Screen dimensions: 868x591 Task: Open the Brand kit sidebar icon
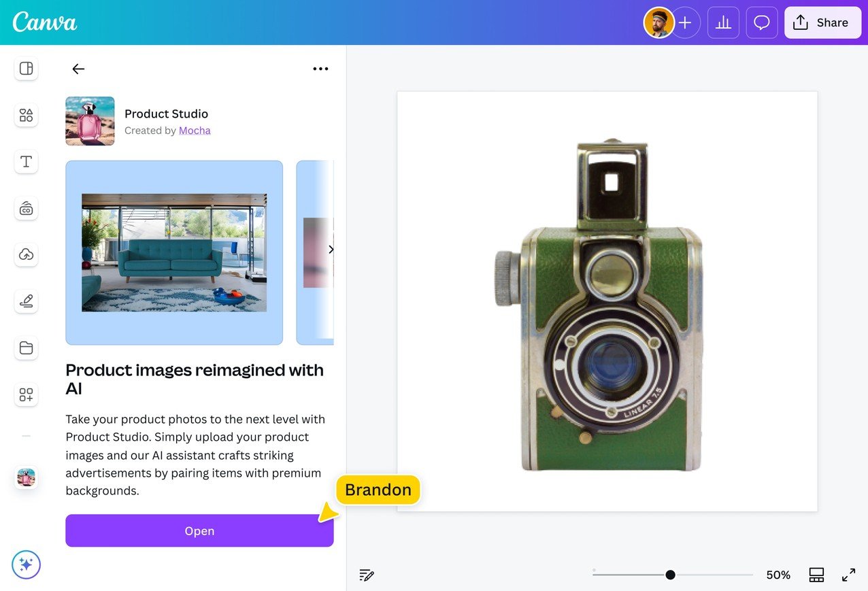tap(26, 208)
